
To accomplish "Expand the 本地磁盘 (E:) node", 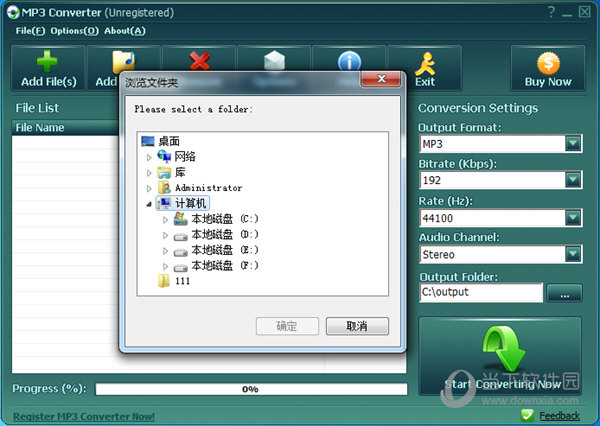I will coord(165,251).
